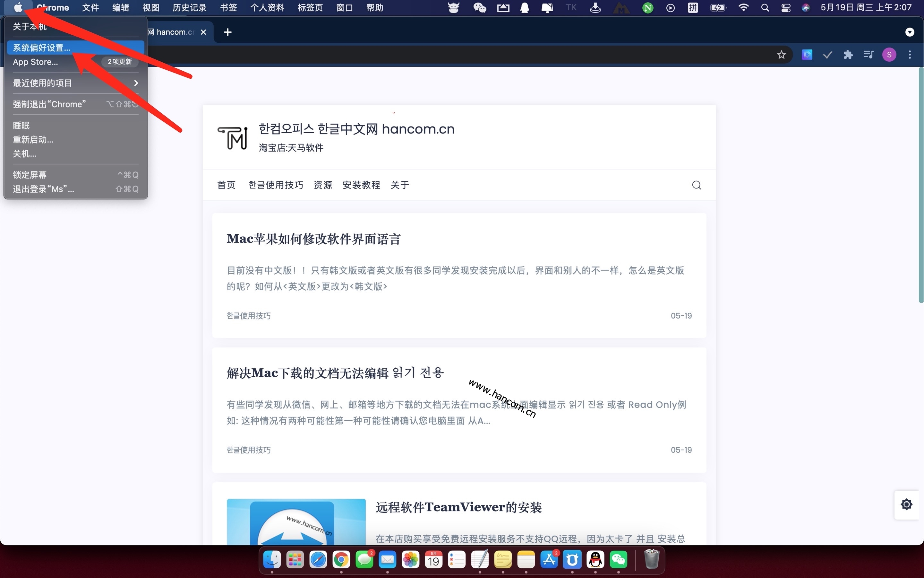This screenshot has width=924, height=578.
Task: Click the checkmark extension icon in toolbar
Action: 827,55
